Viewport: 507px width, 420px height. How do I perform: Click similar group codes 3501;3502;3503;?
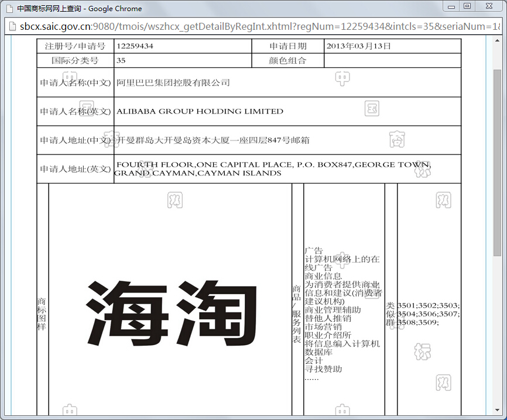[x=429, y=305]
